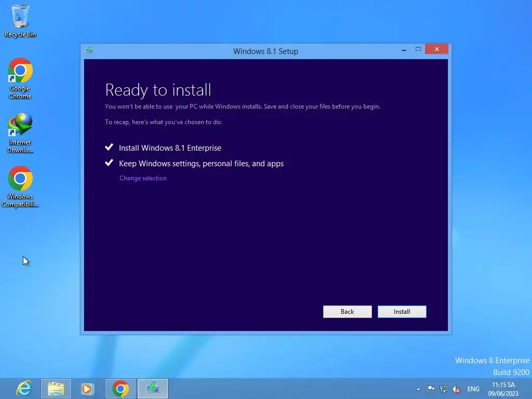Open the media player taskbar icon
The height and width of the screenshot is (399, 532).
87,389
